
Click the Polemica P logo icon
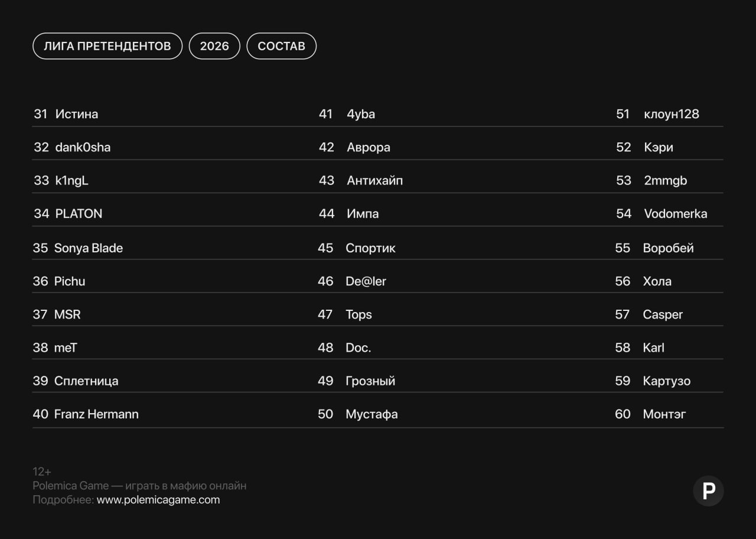click(x=708, y=491)
